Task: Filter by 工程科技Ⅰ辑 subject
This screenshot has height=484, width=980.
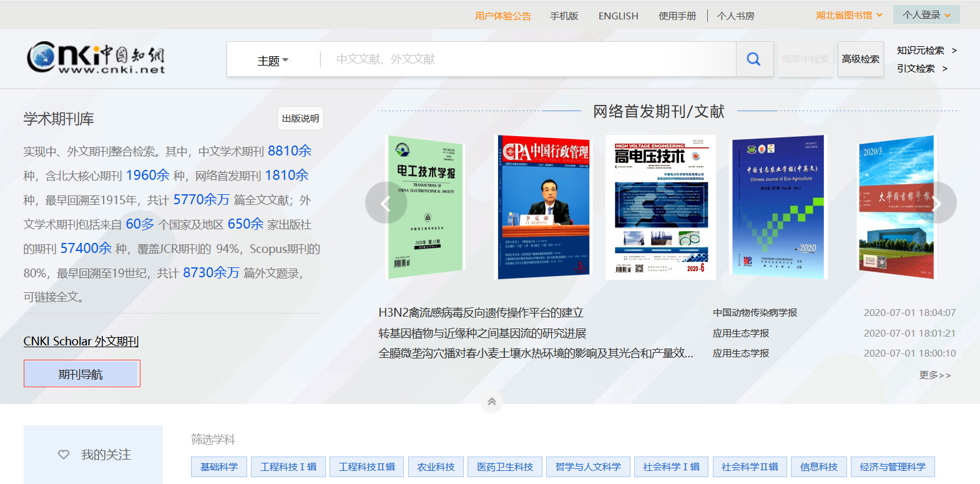Action: point(288,467)
